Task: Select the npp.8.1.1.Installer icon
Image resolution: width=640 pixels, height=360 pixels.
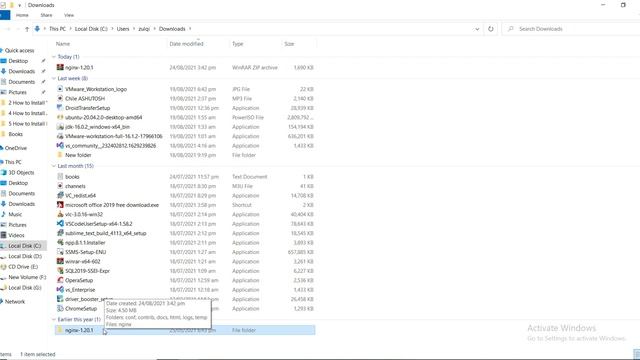Action: tap(60, 242)
